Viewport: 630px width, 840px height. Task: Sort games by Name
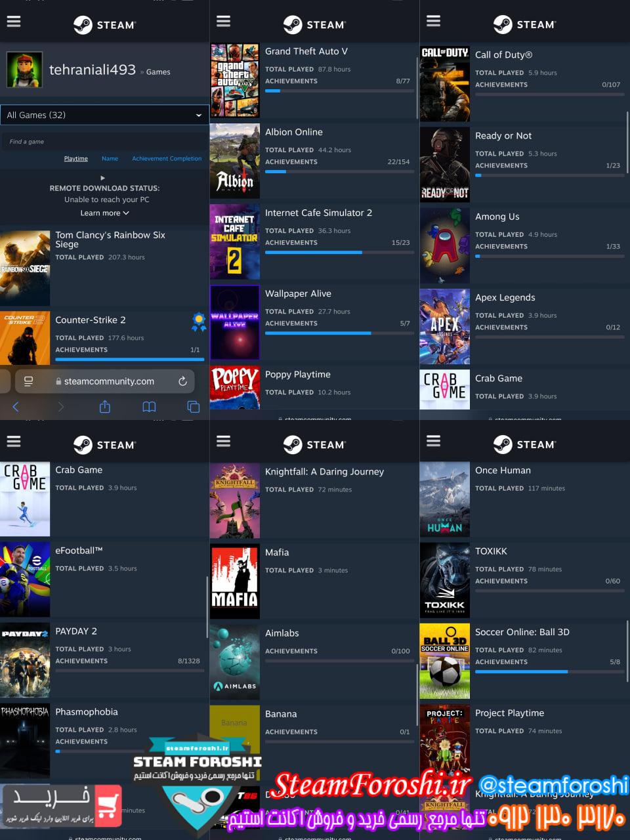(x=110, y=159)
